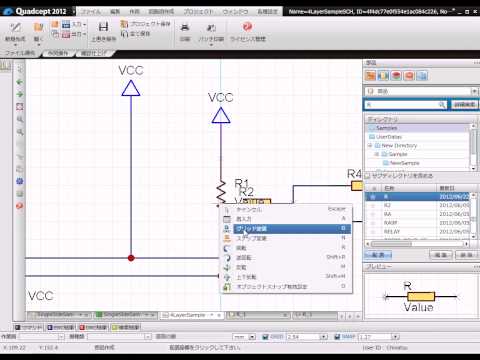Open the first File menu in menu bar
Viewport: 480px width, 360px height.
click(91, 11)
